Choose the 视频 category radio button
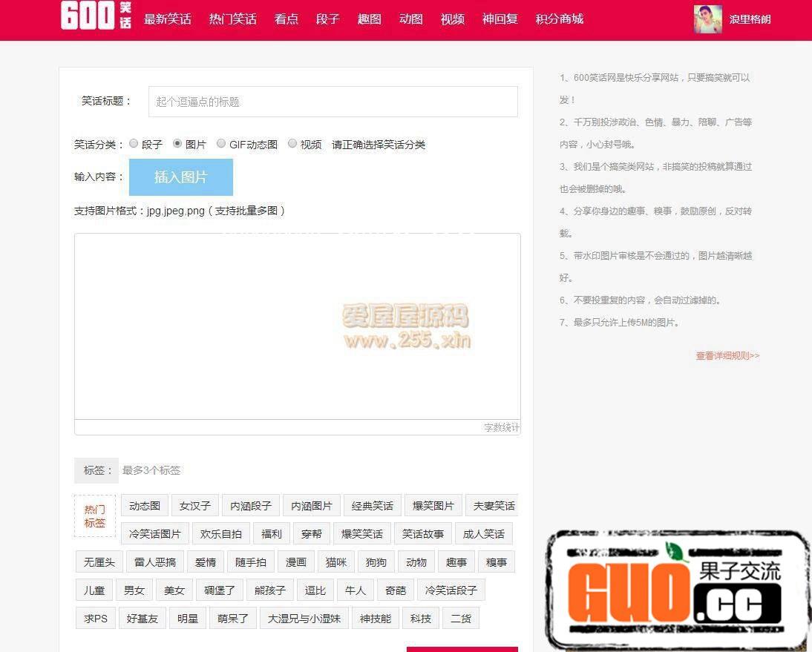The width and height of the screenshot is (812, 652). (292, 144)
